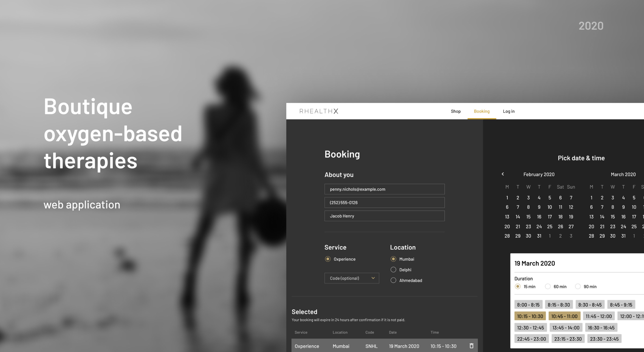Screen dimensions: 644x352
Task: Click SNHL code in selected booking row
Action: pos(371,346)
